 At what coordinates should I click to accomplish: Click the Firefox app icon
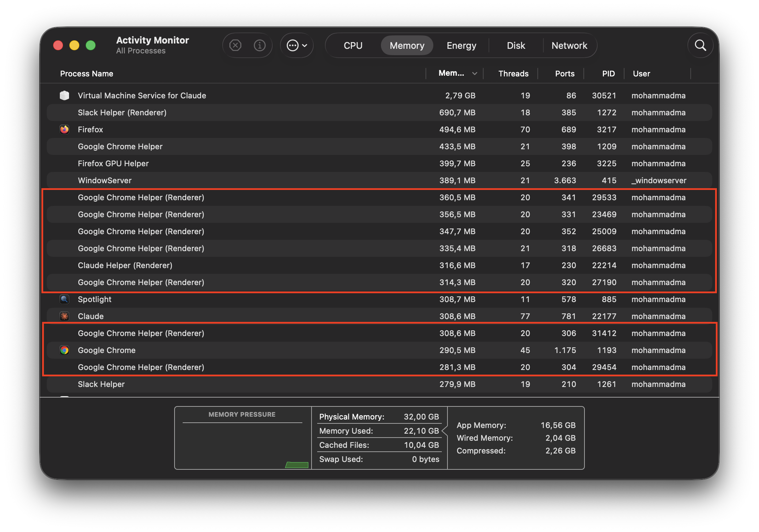click(x=64, y=129)
